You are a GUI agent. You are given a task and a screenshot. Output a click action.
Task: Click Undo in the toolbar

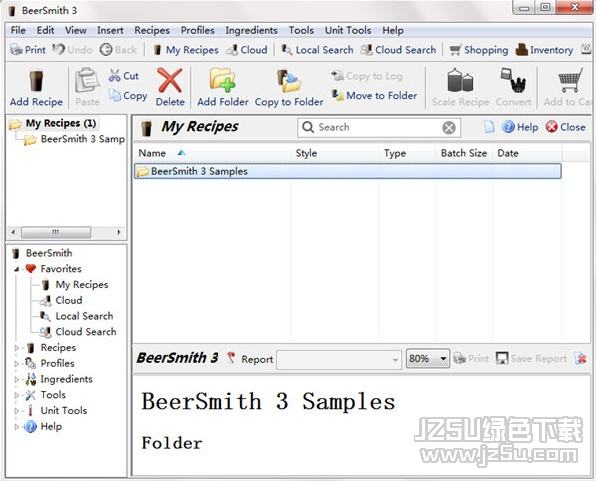[72, 49]
